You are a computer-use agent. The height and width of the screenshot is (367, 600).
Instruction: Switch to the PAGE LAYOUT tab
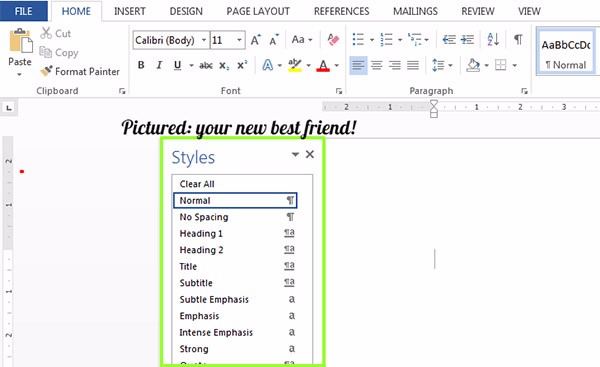[258, 11]
